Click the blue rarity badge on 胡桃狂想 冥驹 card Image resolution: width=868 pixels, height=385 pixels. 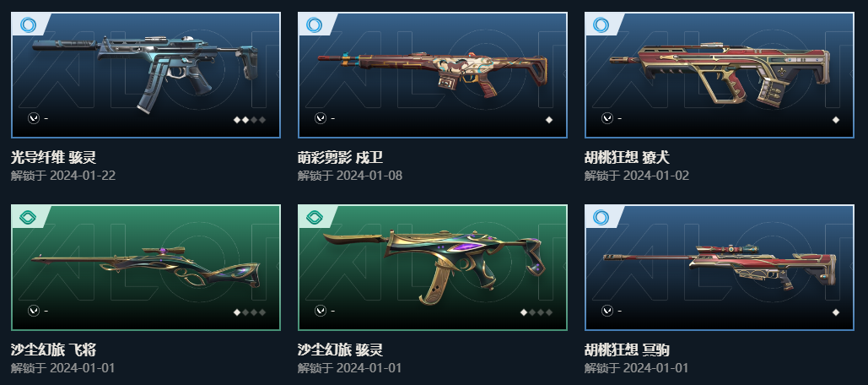pos(601,217)
